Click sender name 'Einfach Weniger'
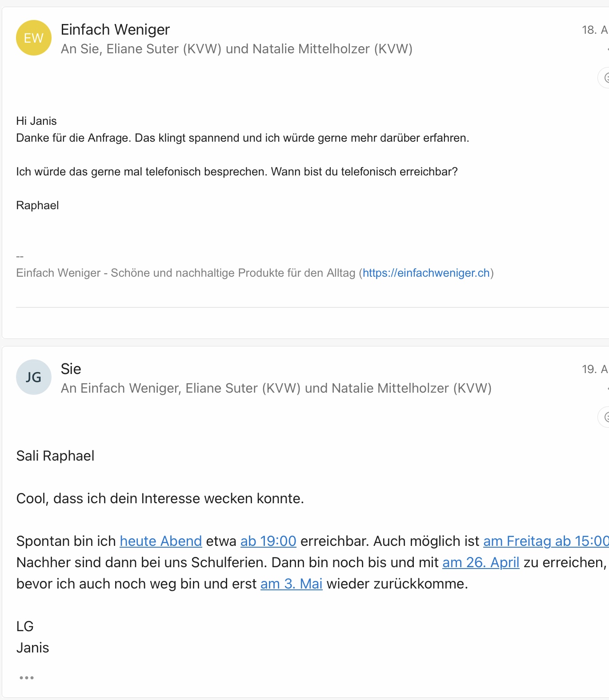The image size is (609, 700). (x=115, y=29)
